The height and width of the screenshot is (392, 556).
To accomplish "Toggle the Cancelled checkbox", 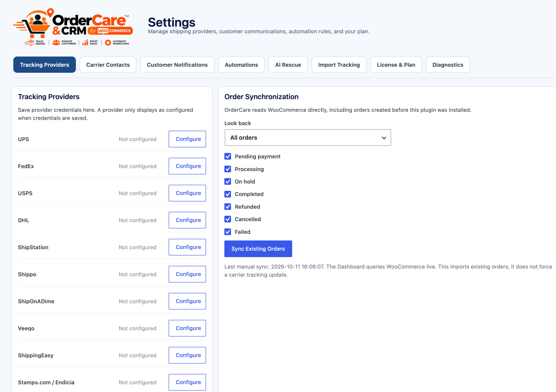I will pyautogui.click(x=228, y=219).
